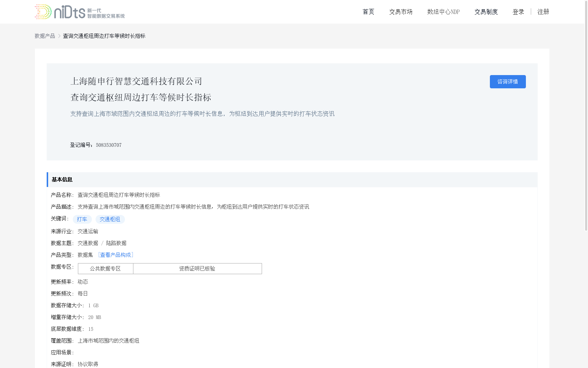Click the breadcrumb chevron separator
This screenshot has width=588, height=368.
[59, 36]
